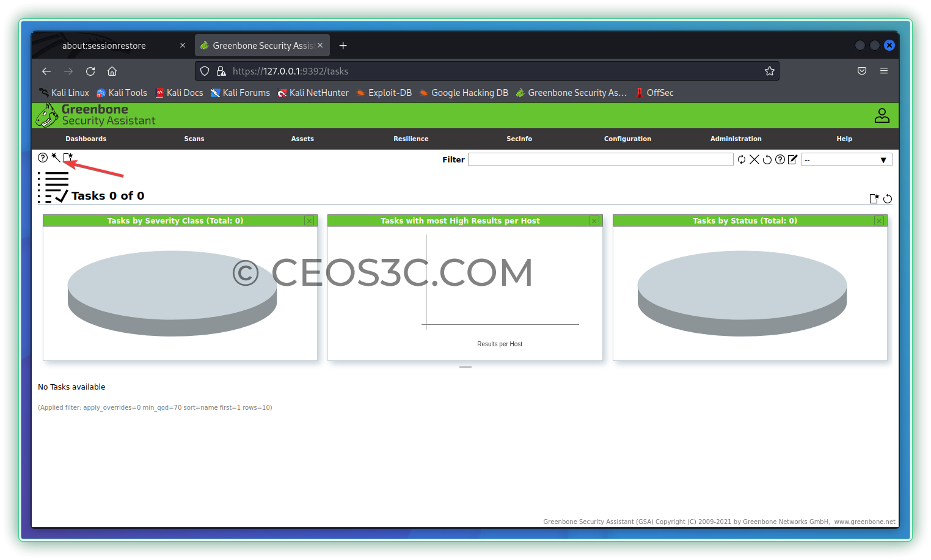This screenshot has height=560, width=931.
Task: Click the Tasks by Status pie chart
Action: point(742,293)
